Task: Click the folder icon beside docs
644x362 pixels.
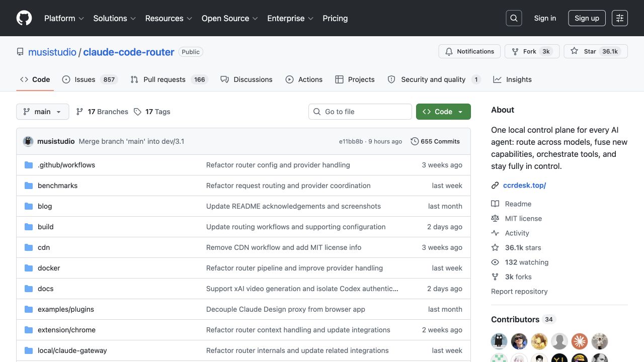Action: pos(29,289)
